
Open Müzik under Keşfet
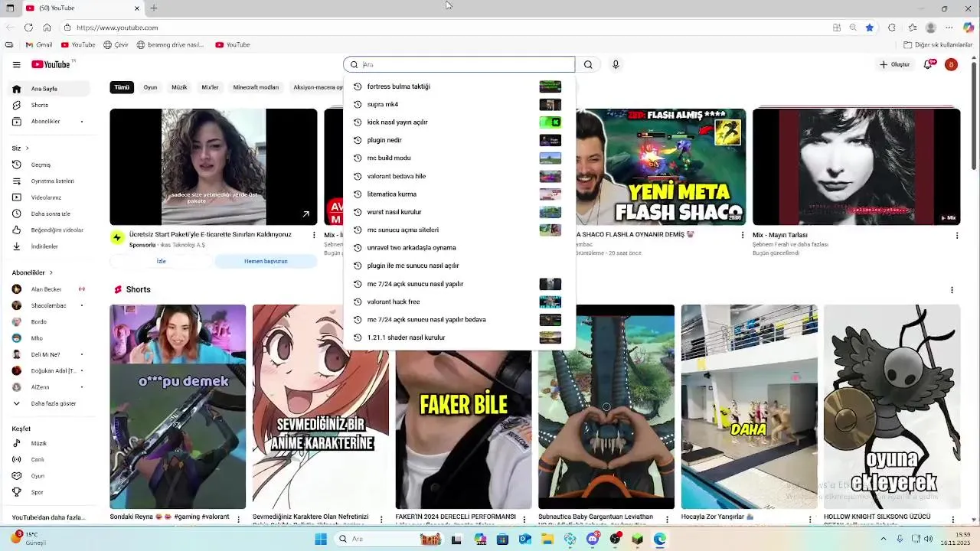point(50,443)
